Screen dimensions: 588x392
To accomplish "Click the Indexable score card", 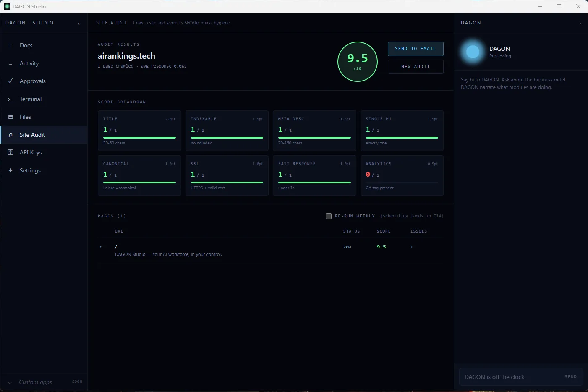I will (x=227, y=131).
